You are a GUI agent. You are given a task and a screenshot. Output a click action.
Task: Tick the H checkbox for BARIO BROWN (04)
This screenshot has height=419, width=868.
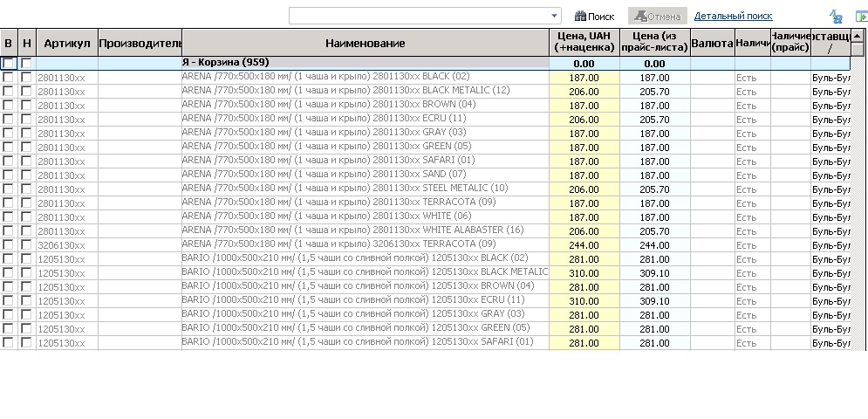click(x=26, y=286)
